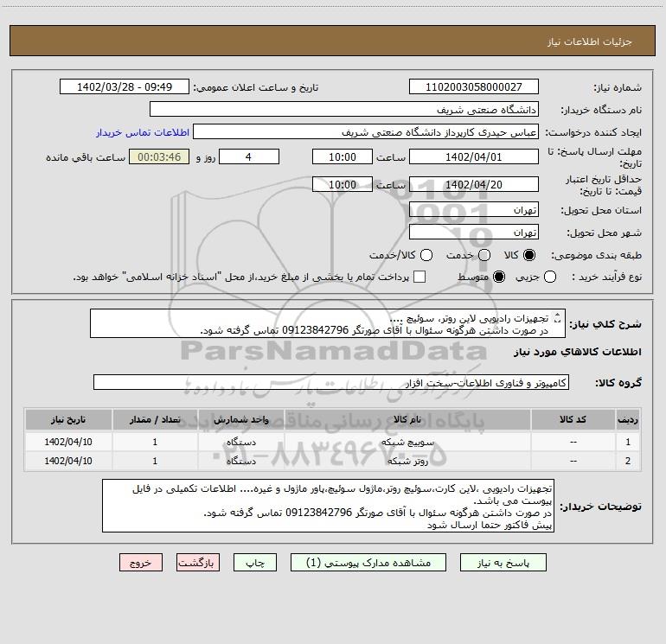Click 'دستگاه' unit in سوییچ شبکه row
666x644 pixels.
click(240, 442)
